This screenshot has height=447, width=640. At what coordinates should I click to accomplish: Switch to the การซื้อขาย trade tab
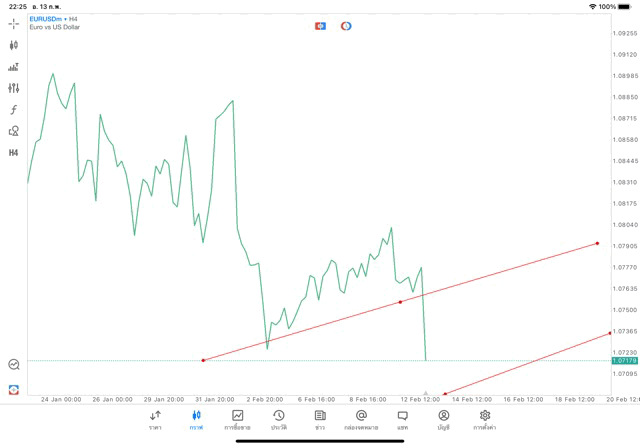(238, 420)
